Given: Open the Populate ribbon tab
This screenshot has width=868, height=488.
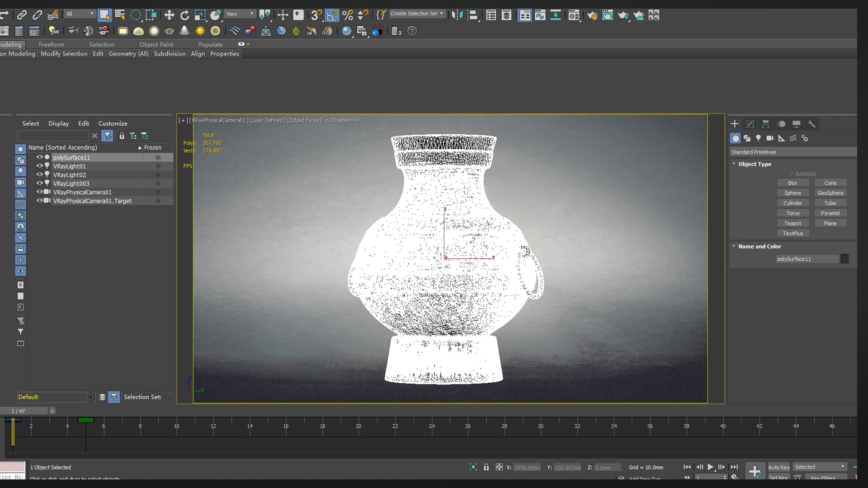Looking at the screenshot, I should (x=210, y=44).
